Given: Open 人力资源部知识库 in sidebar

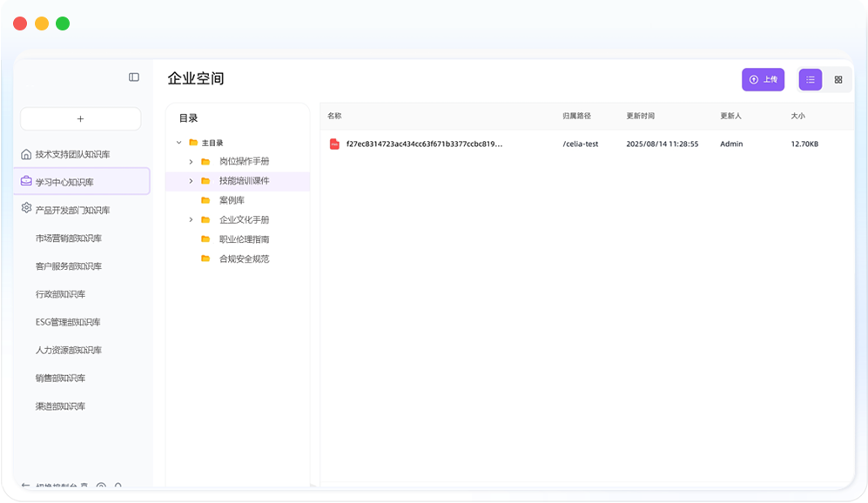Looking at the screenshot, I should (x=69, y=351).
